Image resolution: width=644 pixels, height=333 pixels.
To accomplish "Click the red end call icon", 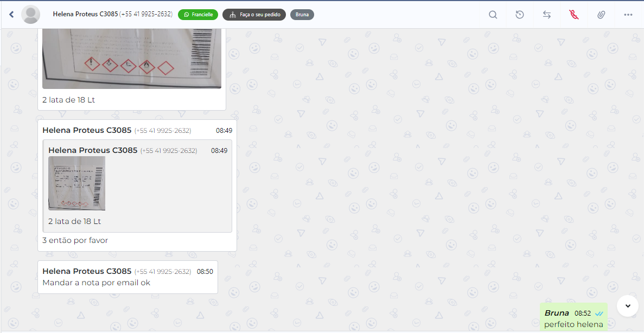I will [574, 15].
